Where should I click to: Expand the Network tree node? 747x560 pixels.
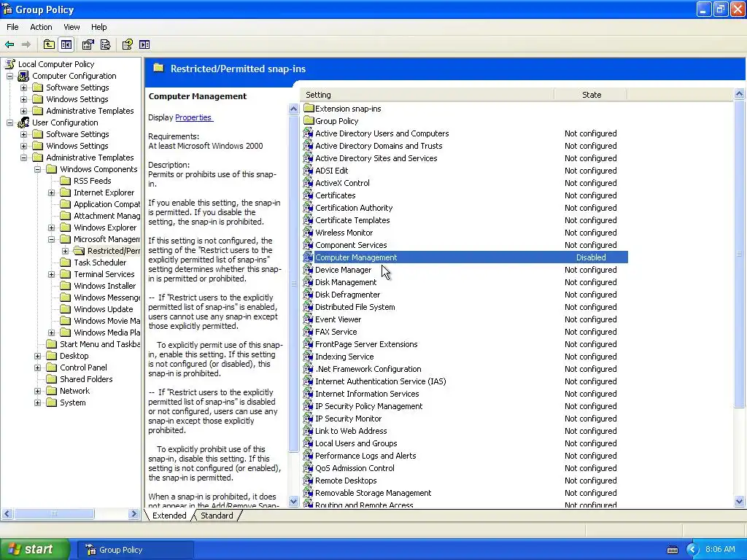(37, 391)
